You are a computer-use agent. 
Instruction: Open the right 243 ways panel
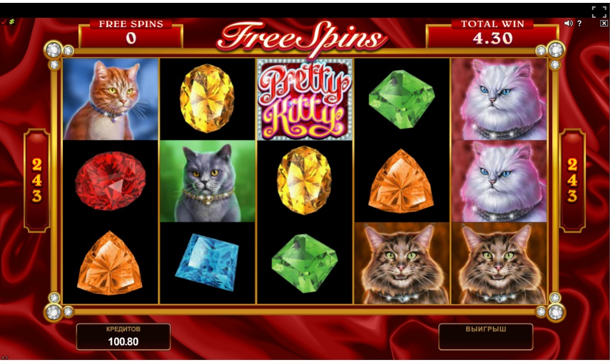click(572, 180)
